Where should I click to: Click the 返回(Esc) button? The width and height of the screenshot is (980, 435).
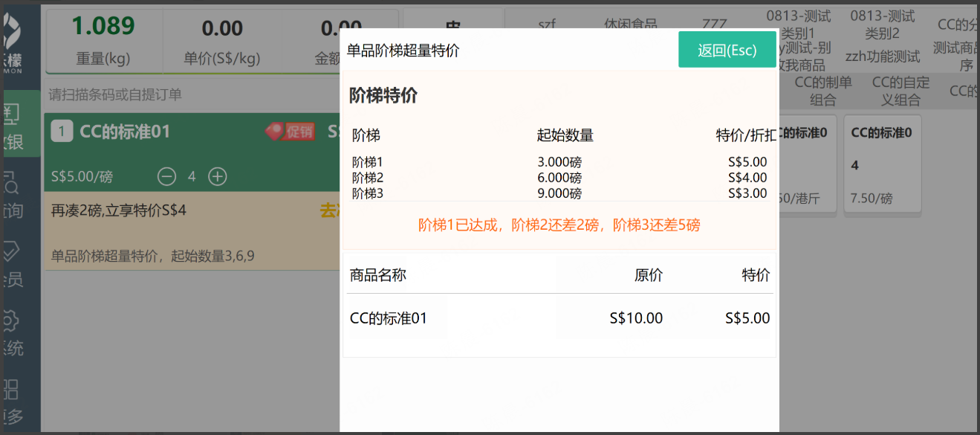click(x=727, y=50)
